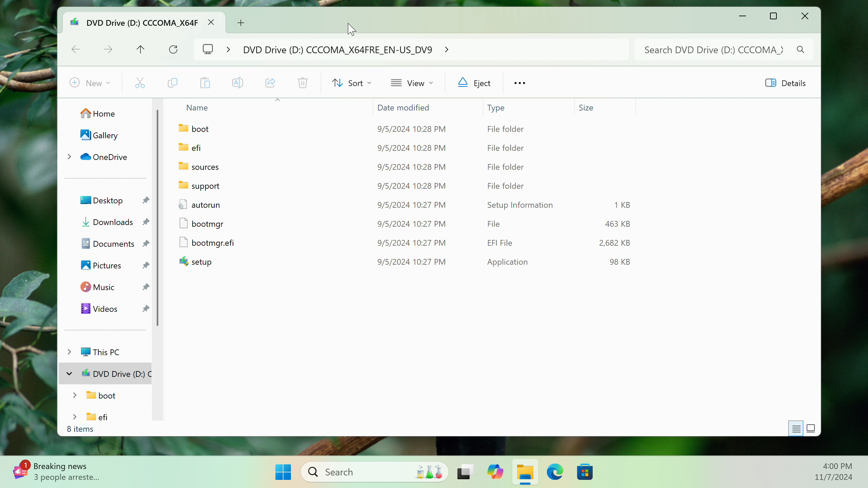Open the View dropdown

pos(412,83)
